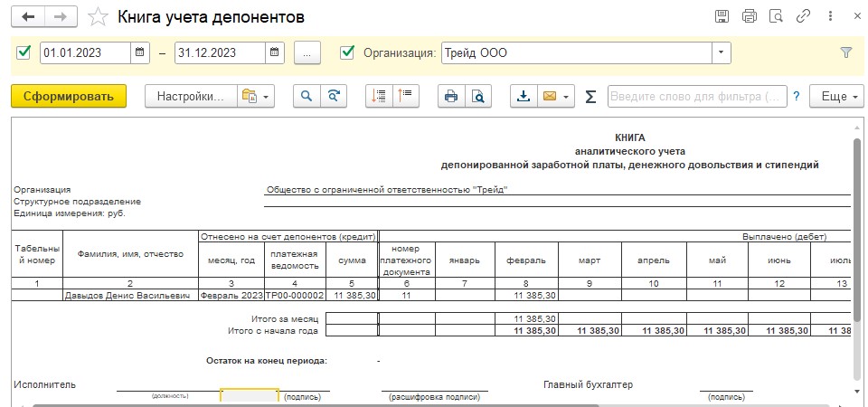Click the Исполнитель label

click(45, 384)
